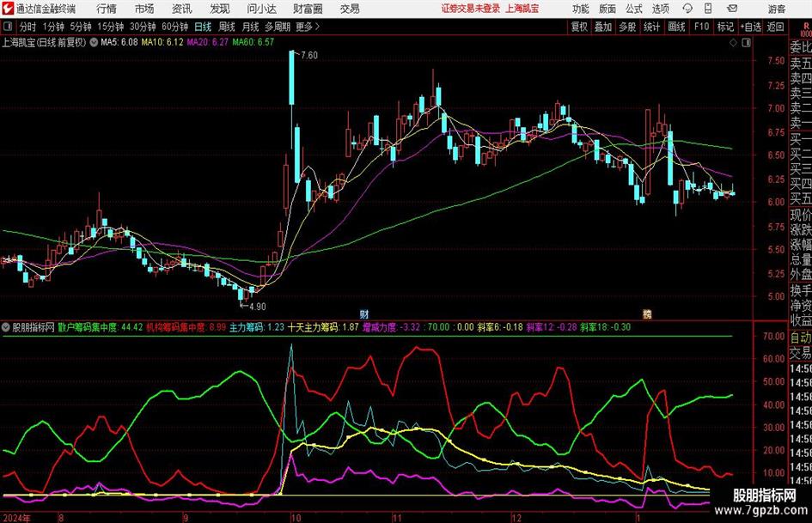812x523 pixels.
Task: Open the 选项 menu
Action: tap(660, 9)
